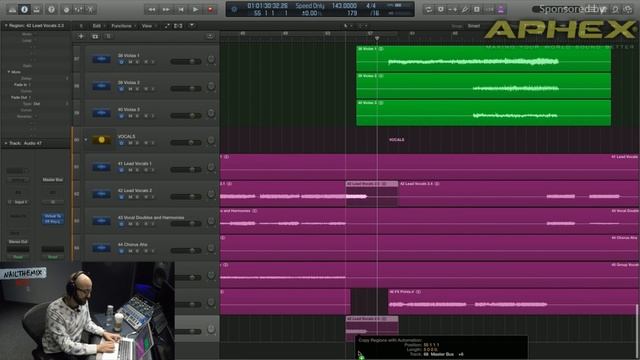The image size is (640, 360).
Task: Open the View menu in tracks area
Action: [x=147, y=26]
